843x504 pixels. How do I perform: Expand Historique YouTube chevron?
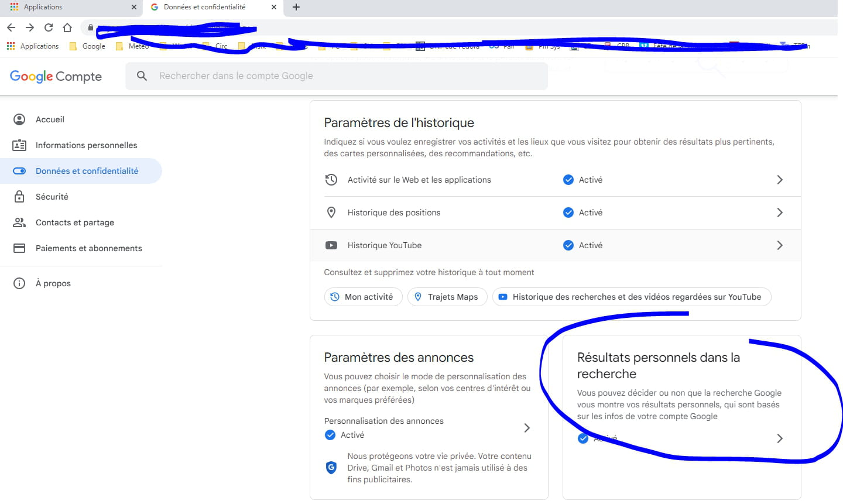point(780,245)
